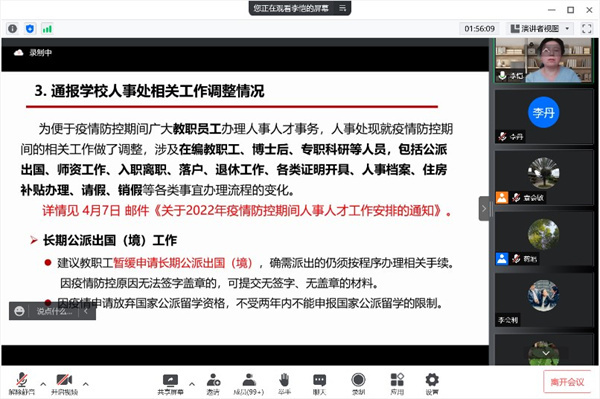Check the green network signal icon
Viewport: 600px width, 399px height.
point(47,29)
